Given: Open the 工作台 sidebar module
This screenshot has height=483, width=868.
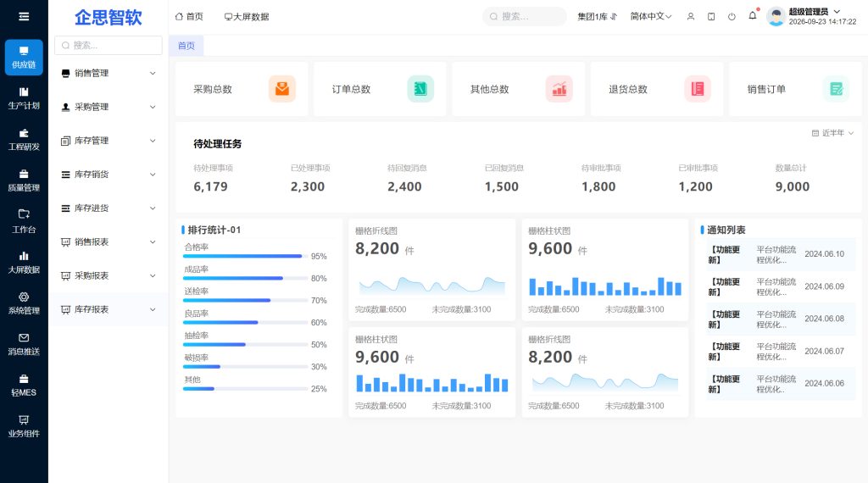Looking at the screenshot, I should click(x=24, y=221).
